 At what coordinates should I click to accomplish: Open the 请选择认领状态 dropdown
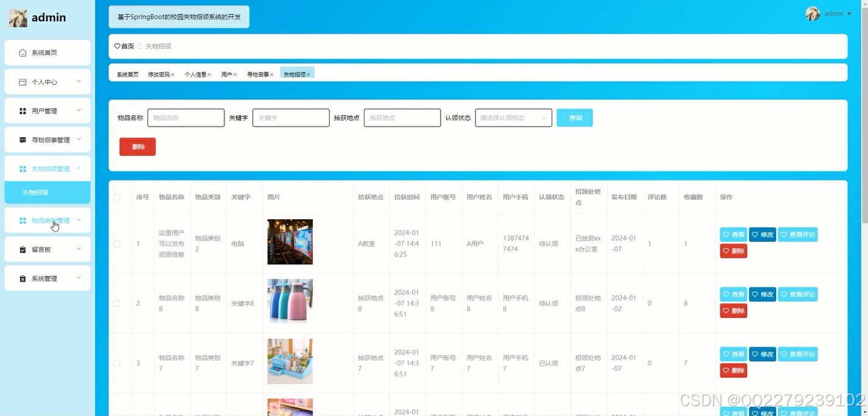[513, 118]
